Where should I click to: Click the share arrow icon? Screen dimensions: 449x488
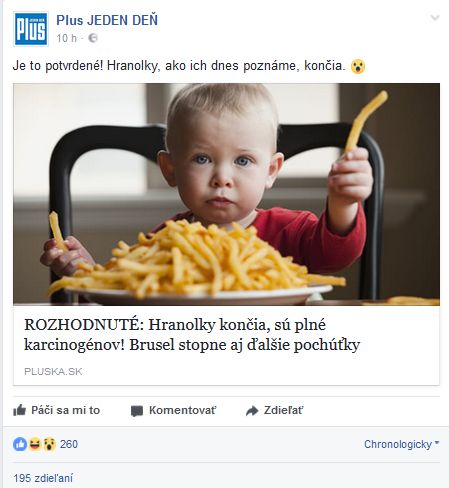pyautogui.click(x=252, y=411)
